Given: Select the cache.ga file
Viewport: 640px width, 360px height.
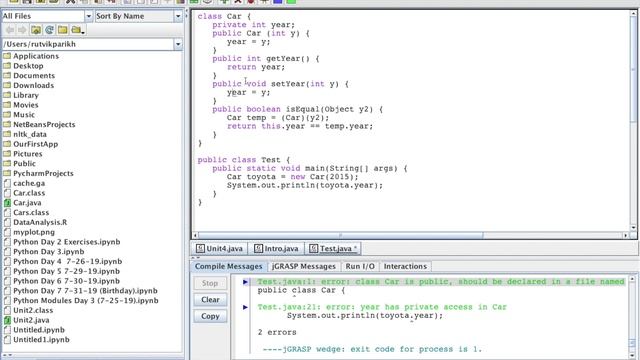Looking at the screenshot, I should [29, 183].
